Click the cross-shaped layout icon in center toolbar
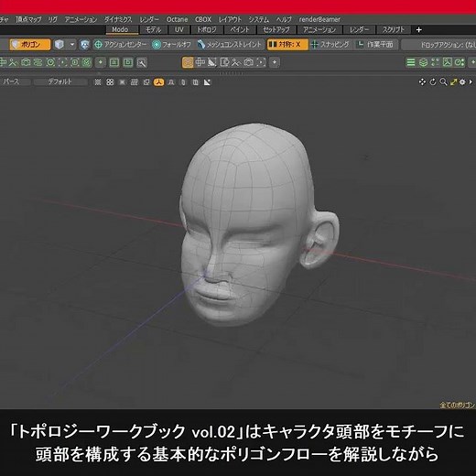Image resolution: width=476 pixels, height=476 pixels. [200, 62]
